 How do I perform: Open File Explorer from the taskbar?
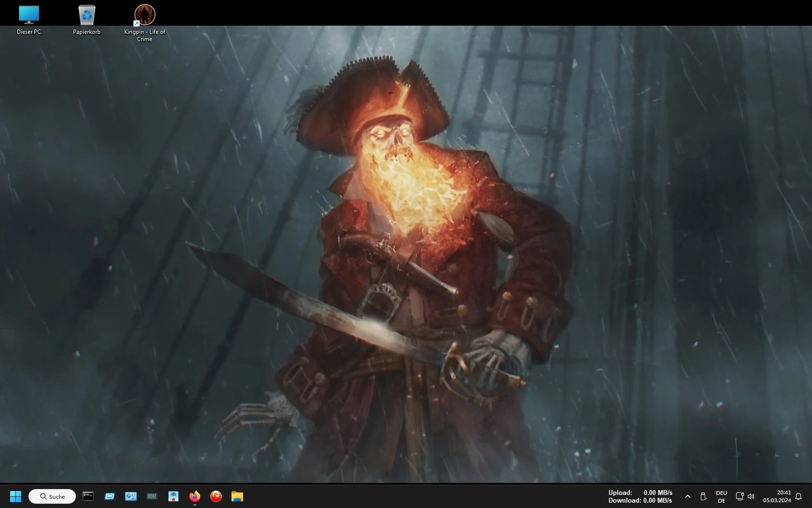pyautogui.click(x=237, y=496)
